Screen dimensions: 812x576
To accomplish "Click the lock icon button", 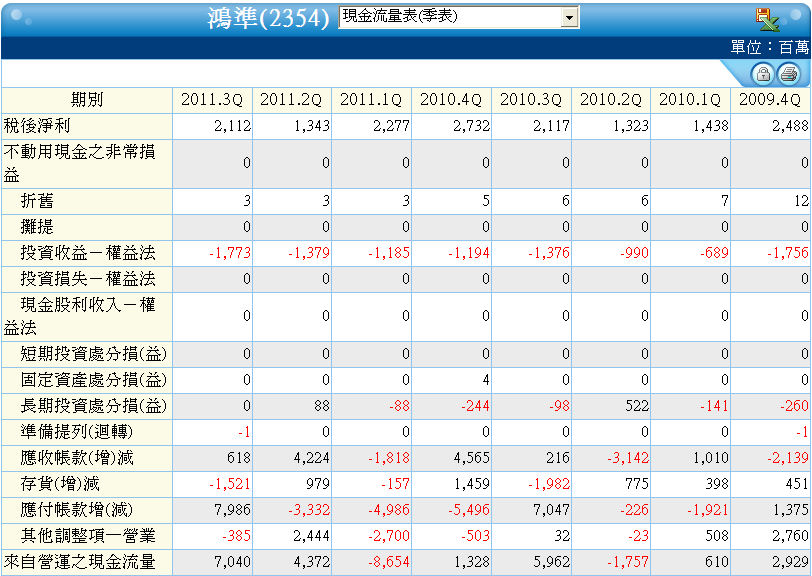I will pos(763,74).
